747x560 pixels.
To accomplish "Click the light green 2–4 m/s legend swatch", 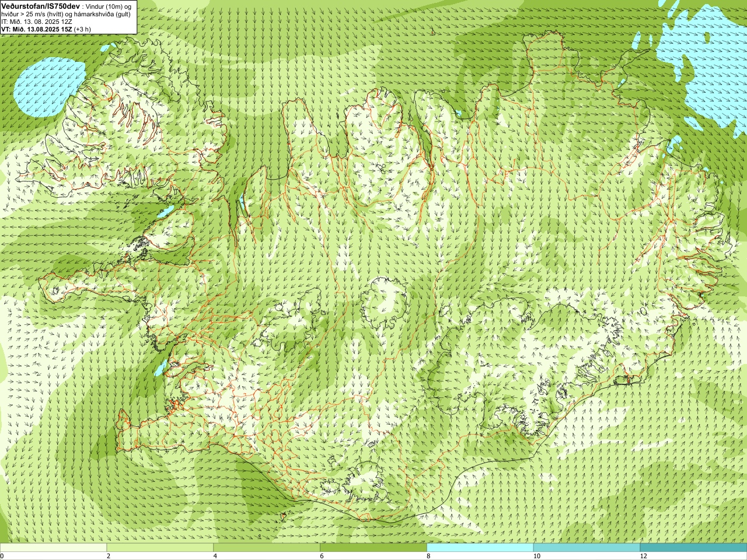I will pyautogui.click(x=160, y=548).
